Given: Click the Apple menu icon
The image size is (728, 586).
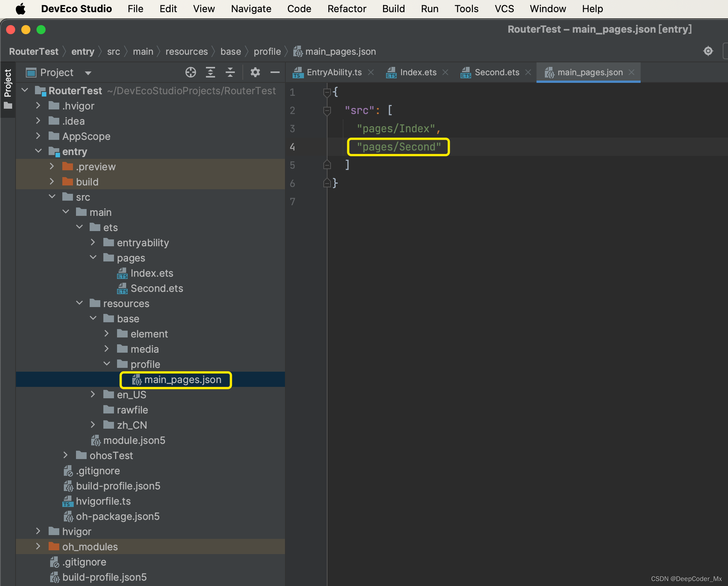Looking at the screenshot, I should pyautogui.click(x=21, y=9).
